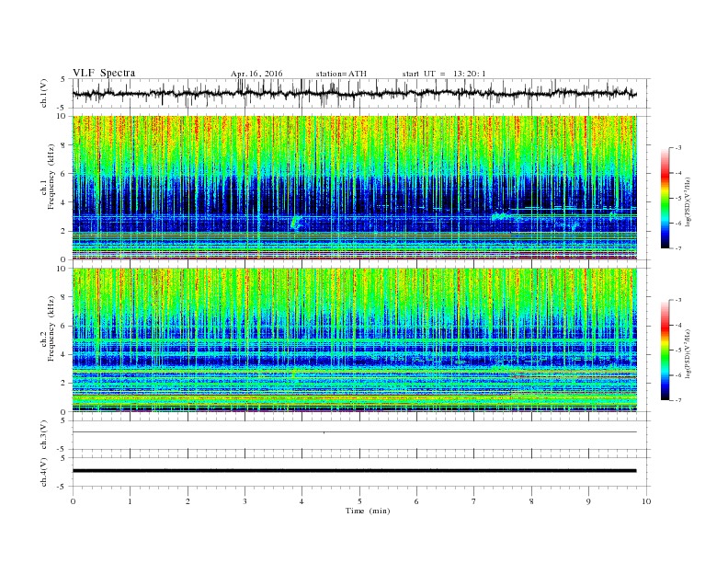Click the ch.1 spectrogram panel
Viewport: 728px width, 563px height.
tap(354, 188)
